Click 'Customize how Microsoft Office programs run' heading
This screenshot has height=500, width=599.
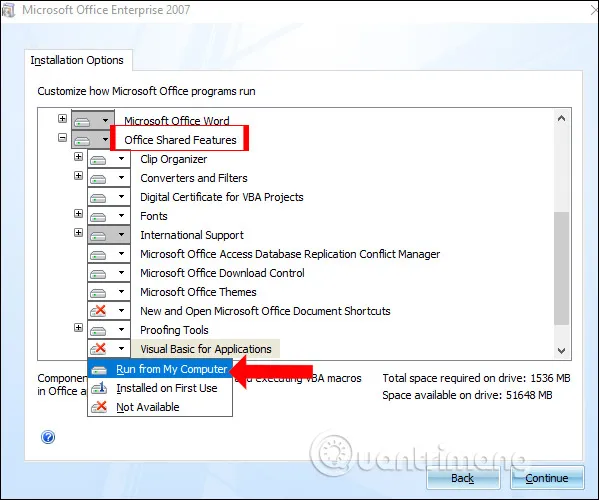click(146, 91)
